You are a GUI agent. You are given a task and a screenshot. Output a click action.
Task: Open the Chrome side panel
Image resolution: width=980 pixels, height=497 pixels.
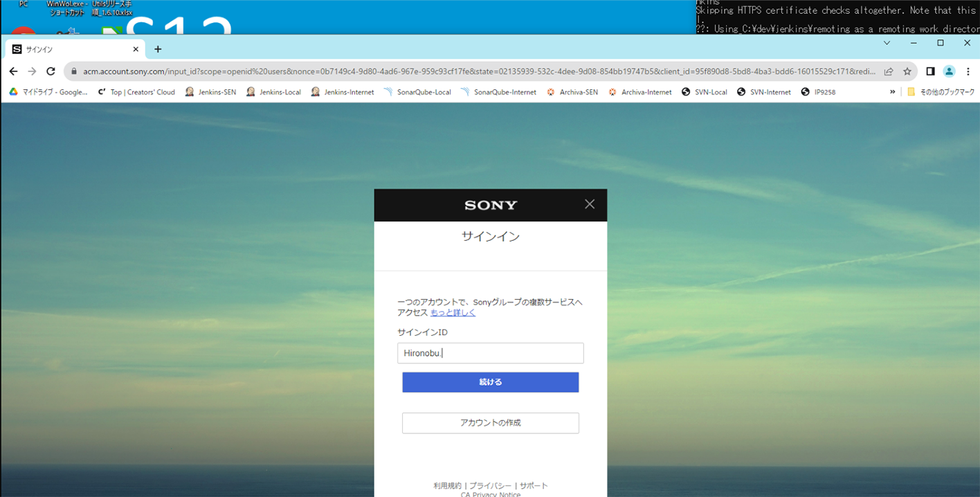pyautogui.click(x=930, y=71)
